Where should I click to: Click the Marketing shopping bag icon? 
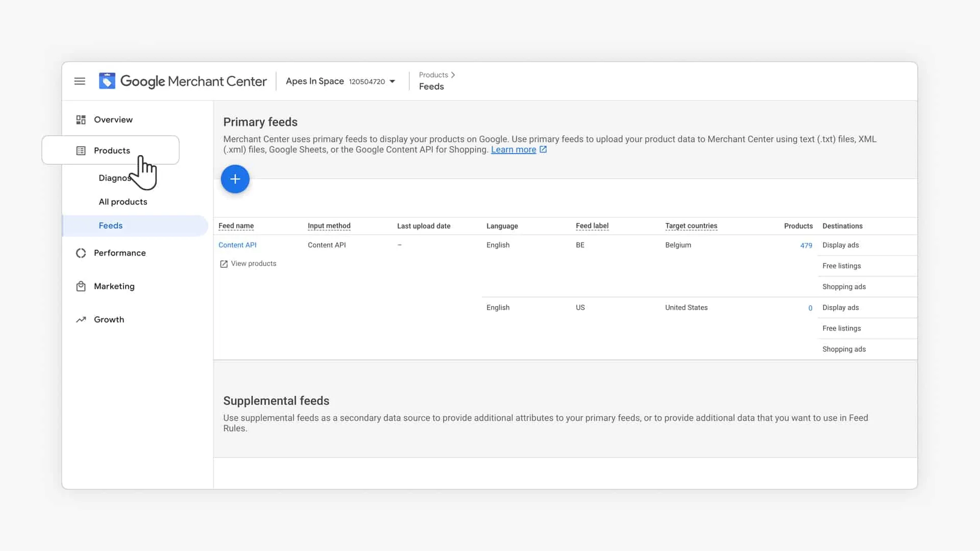point(81,287)
